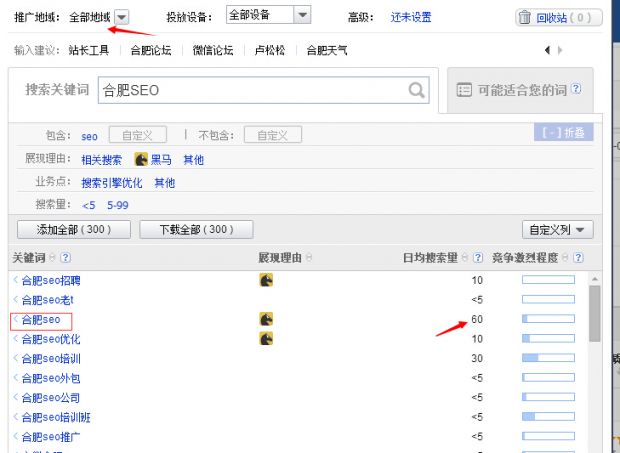Open the 还未设置 advanced settings link

(x=410, y=17)
